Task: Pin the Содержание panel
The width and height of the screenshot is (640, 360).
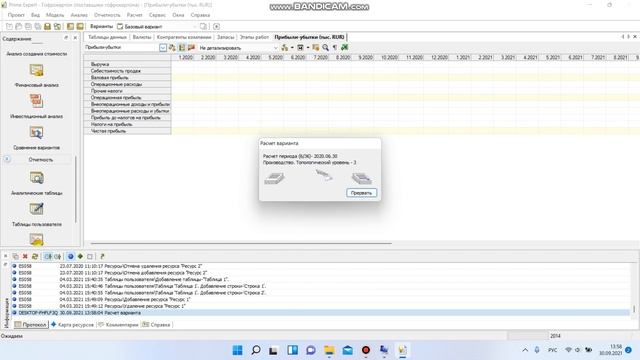Action: [x=66, y=38]
